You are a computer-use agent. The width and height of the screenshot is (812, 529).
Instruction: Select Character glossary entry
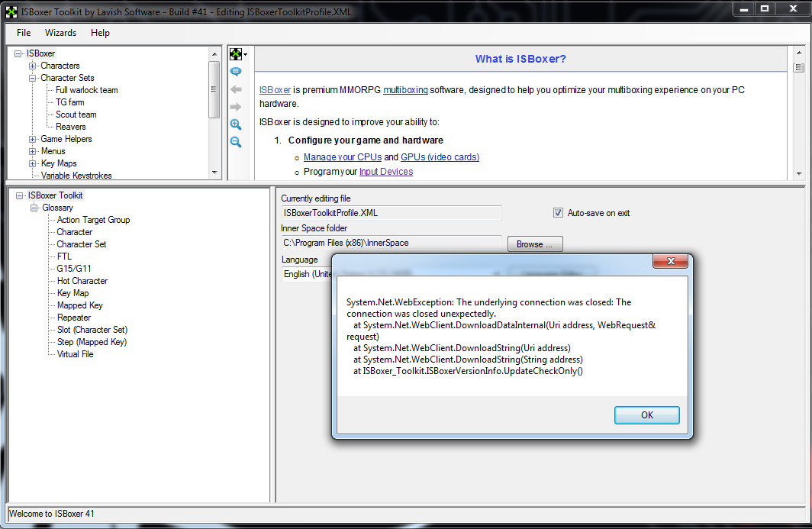click(75, 232)
